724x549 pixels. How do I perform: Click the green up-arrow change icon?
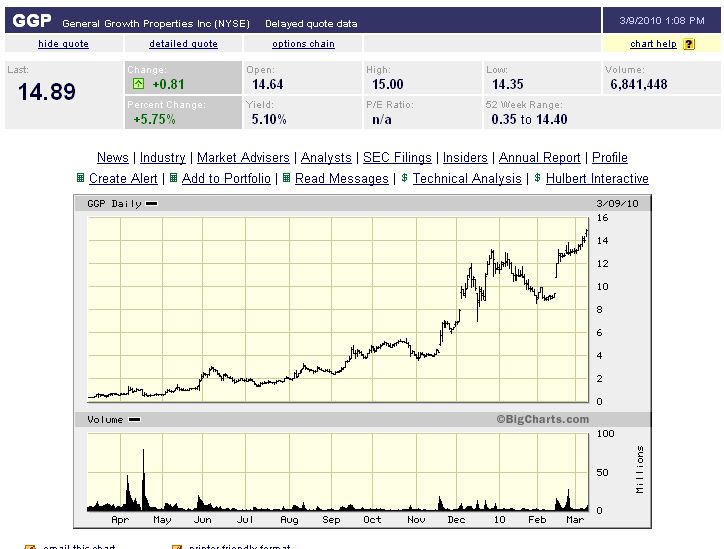click(139, 84)
